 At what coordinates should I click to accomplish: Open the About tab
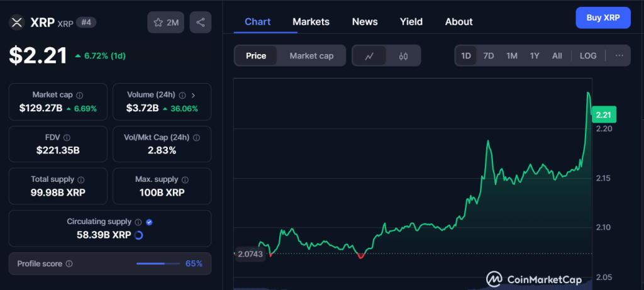458,22
